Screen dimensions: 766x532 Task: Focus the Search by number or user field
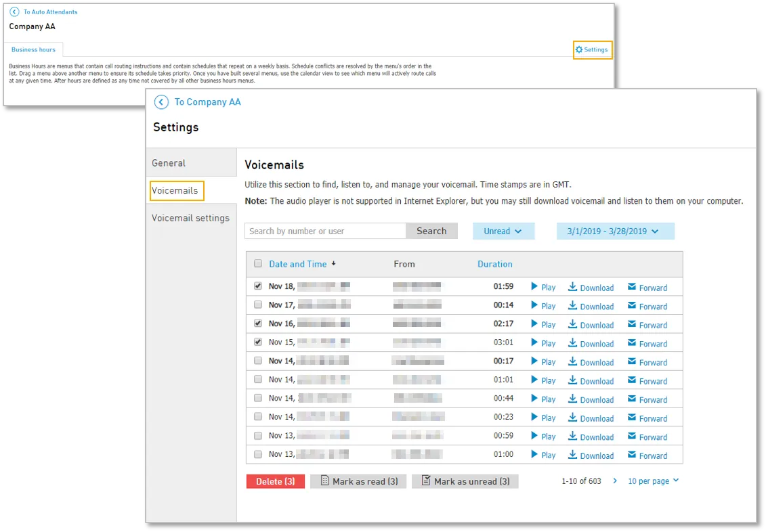(x=325, y=231)
